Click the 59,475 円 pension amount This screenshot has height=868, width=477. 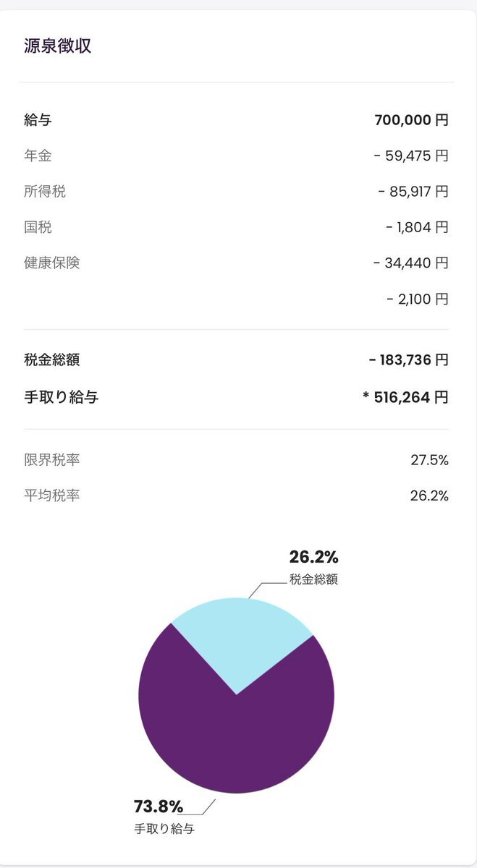[x=411, y=156]
